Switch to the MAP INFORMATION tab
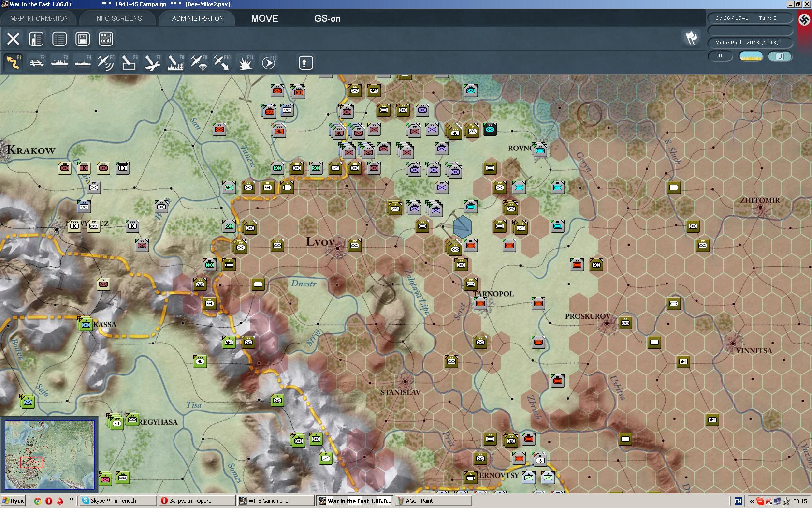 pos(39,18)
